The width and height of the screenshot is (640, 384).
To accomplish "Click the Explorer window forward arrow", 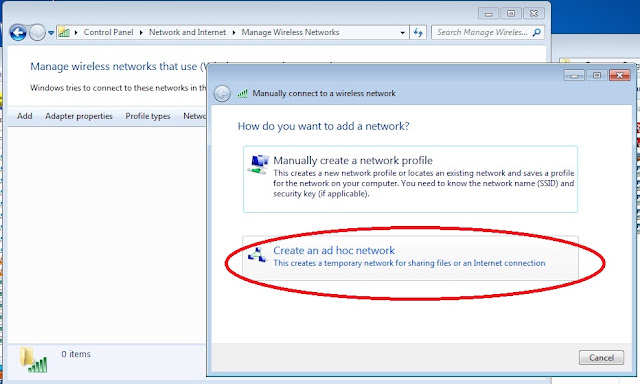I will tap(38, 33).
